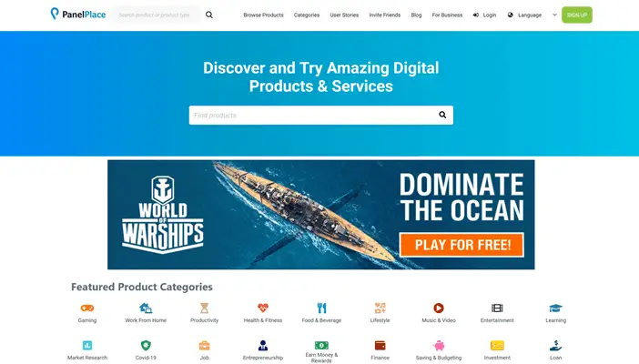Open the Login link

pos(484,15)
